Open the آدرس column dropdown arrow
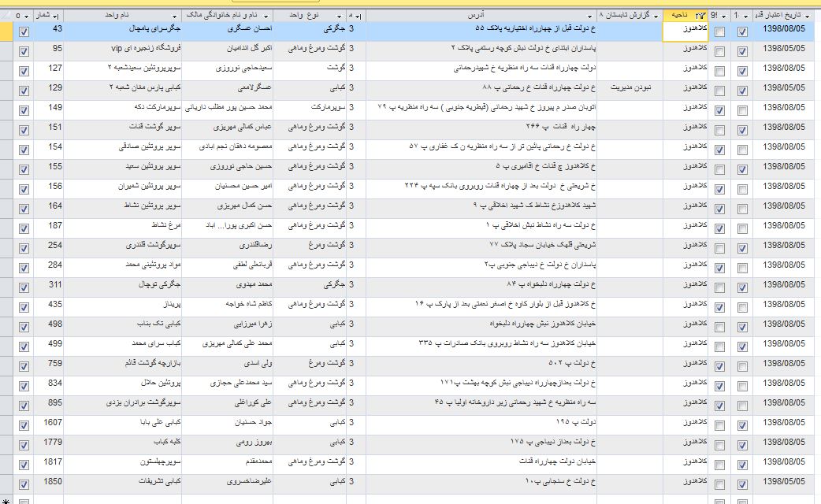Viewport: 821px width, 504px height. [589, 17]
